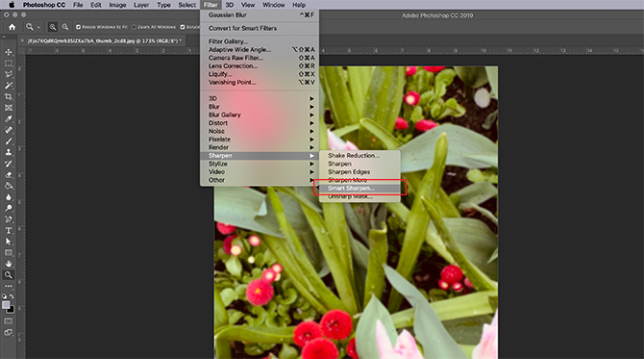The width and height of the screenshot is (644, 359).
Task: Select the Frame tool
Action: coord(9,108)
